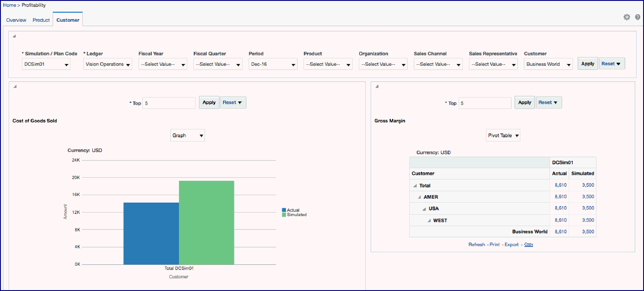644x291 pixels.
Task: Click the DCSim01 pivot column header
Action: [563, 162]
